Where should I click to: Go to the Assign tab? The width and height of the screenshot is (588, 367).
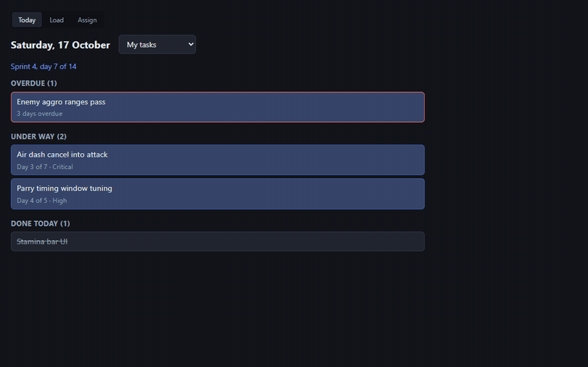point(87,20)
